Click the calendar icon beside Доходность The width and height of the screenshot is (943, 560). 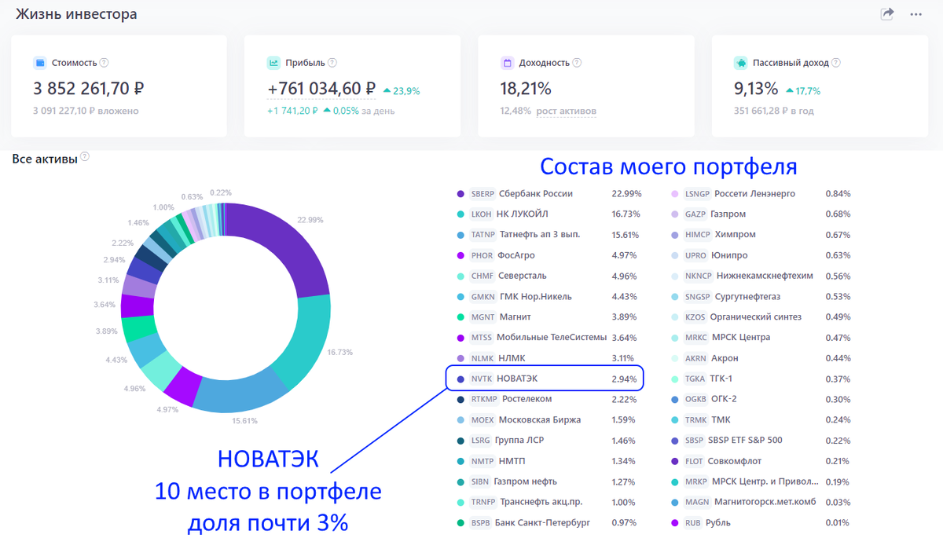[x=507, y=63]
